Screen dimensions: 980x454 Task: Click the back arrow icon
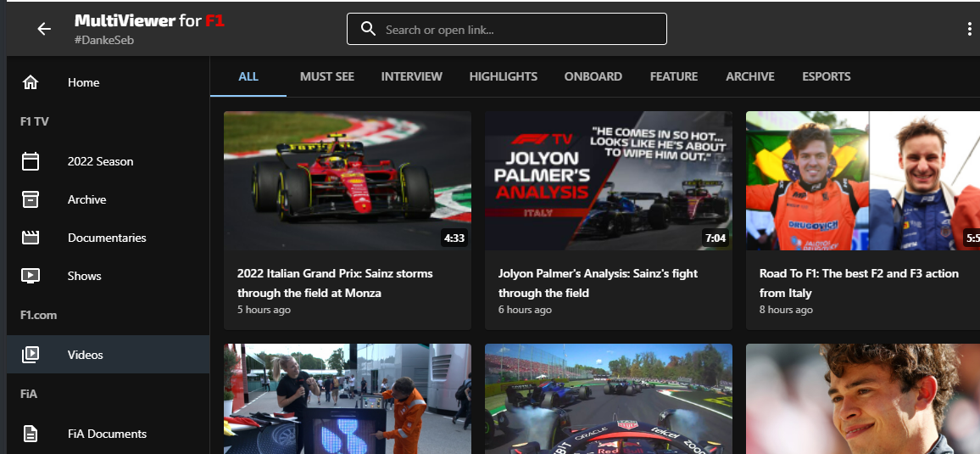point(44,29)
